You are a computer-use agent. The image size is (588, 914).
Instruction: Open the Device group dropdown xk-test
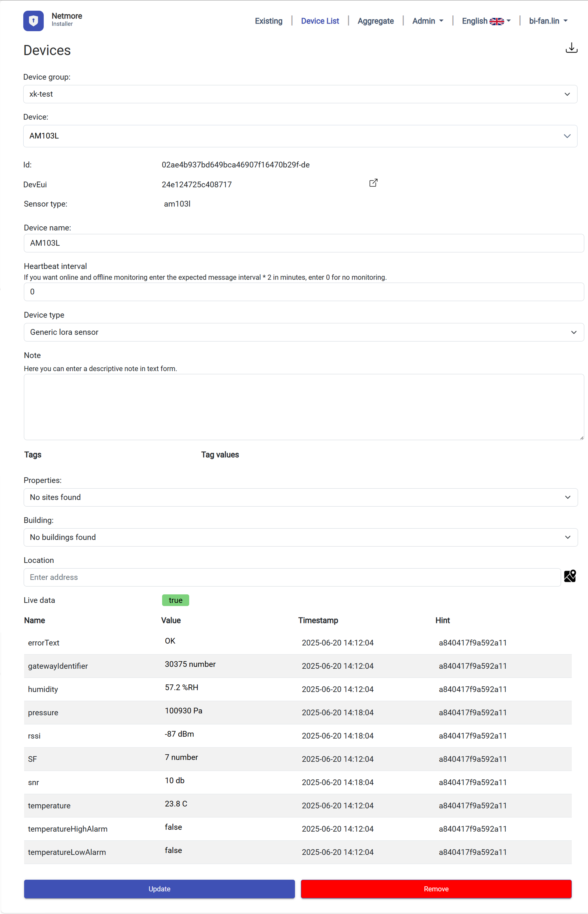(x=300, y=94)
